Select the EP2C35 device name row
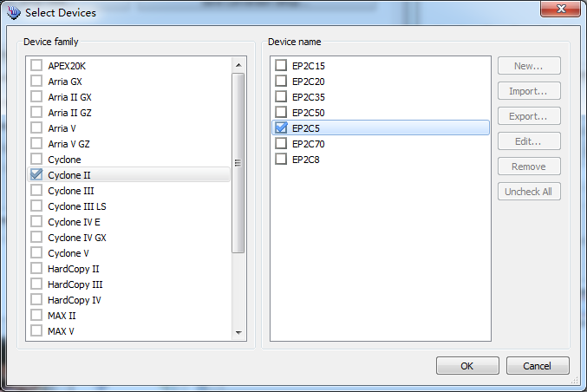 (x=309, y=97)
